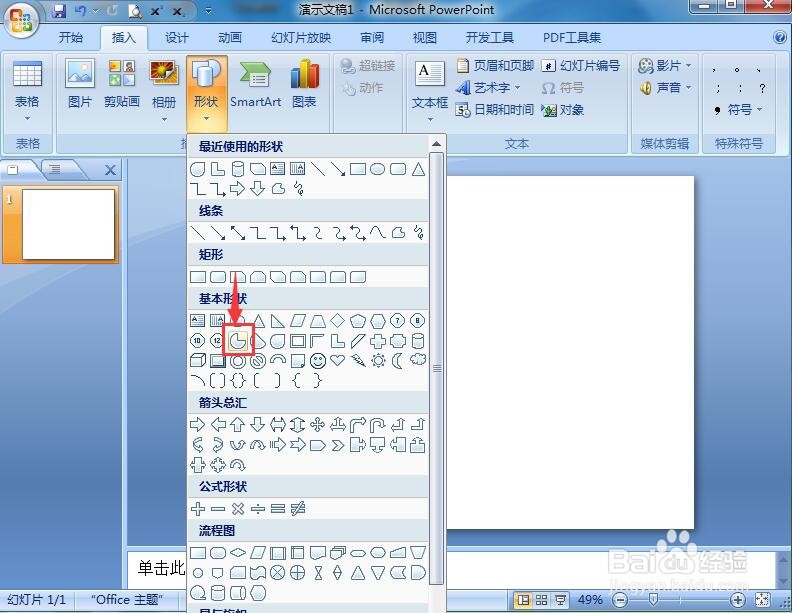The image size is (792, 613).
Task: Choose the cloud shape in basic shapes
Action: click(418, 360)
